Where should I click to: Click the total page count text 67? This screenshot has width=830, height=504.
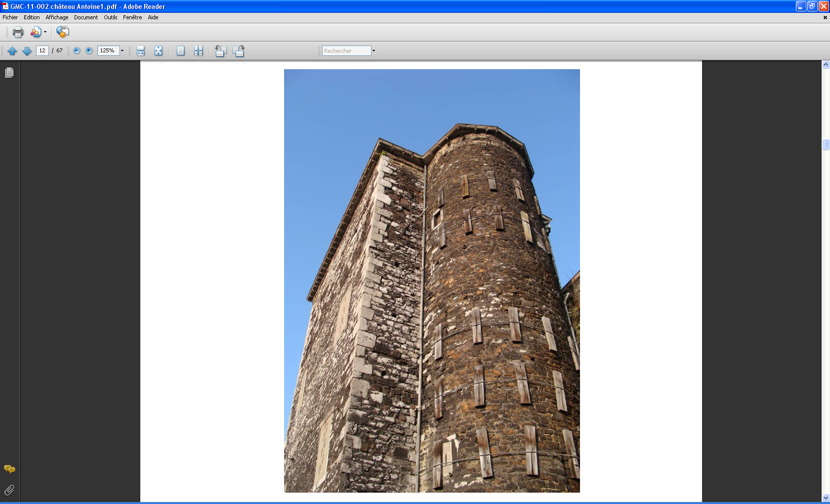point(59,51)
